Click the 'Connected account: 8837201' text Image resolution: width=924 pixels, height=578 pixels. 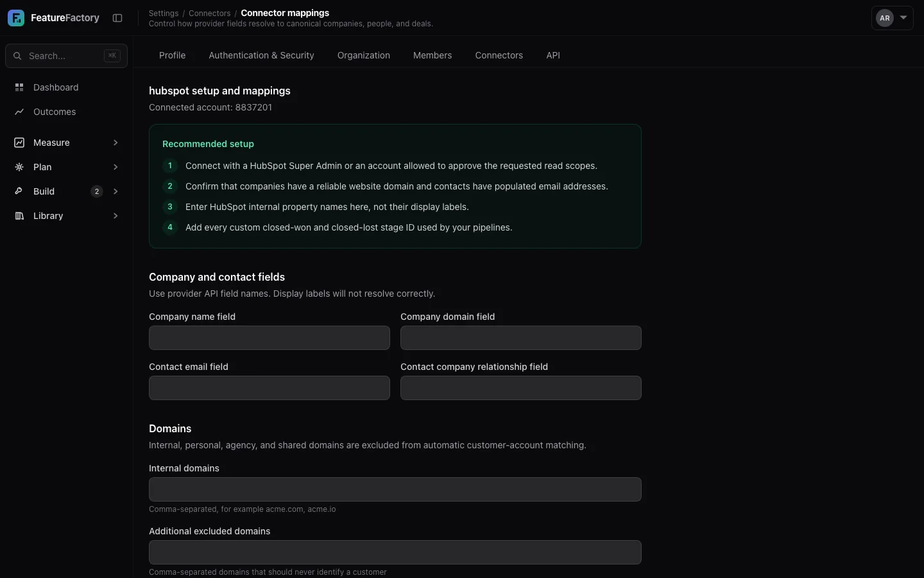click(210, 107)
